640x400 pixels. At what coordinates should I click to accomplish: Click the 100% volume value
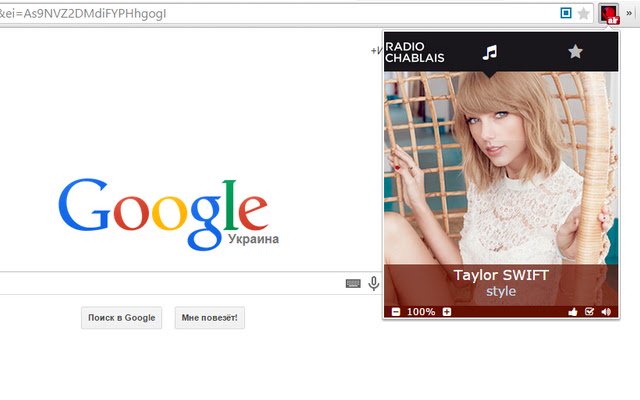coord(421,312)
